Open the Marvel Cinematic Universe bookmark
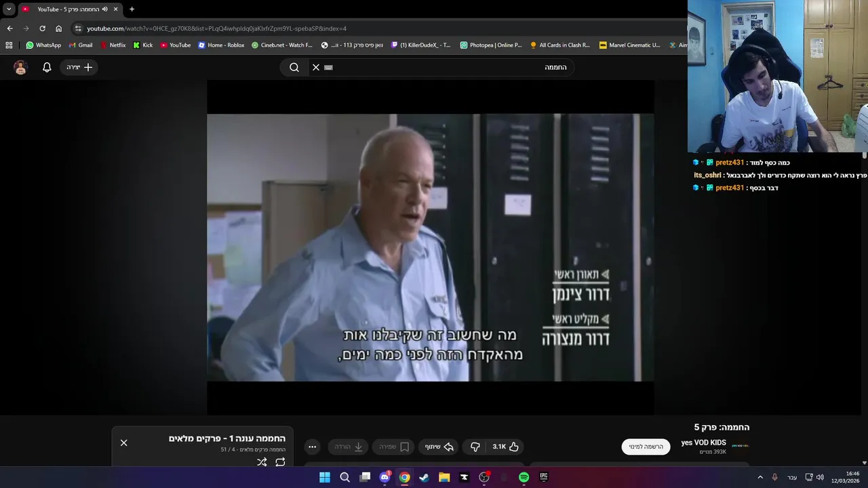 click(x=629, y=45)
